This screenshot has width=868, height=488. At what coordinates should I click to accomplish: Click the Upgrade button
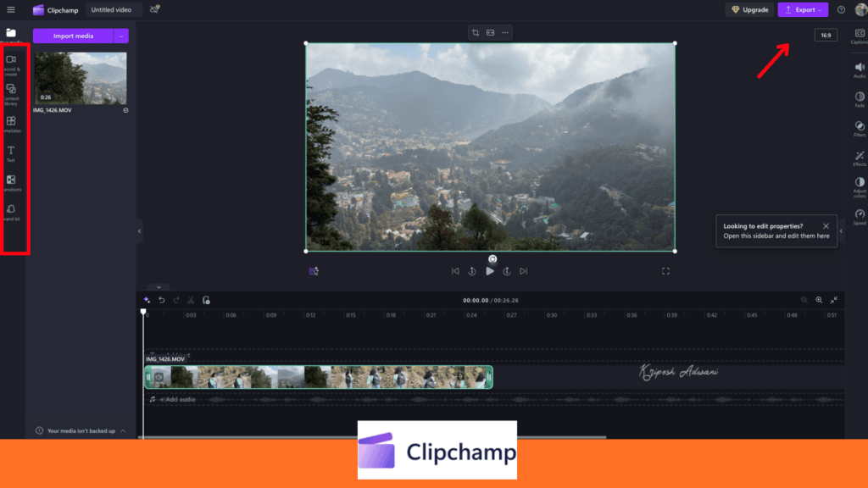point(749,9)
